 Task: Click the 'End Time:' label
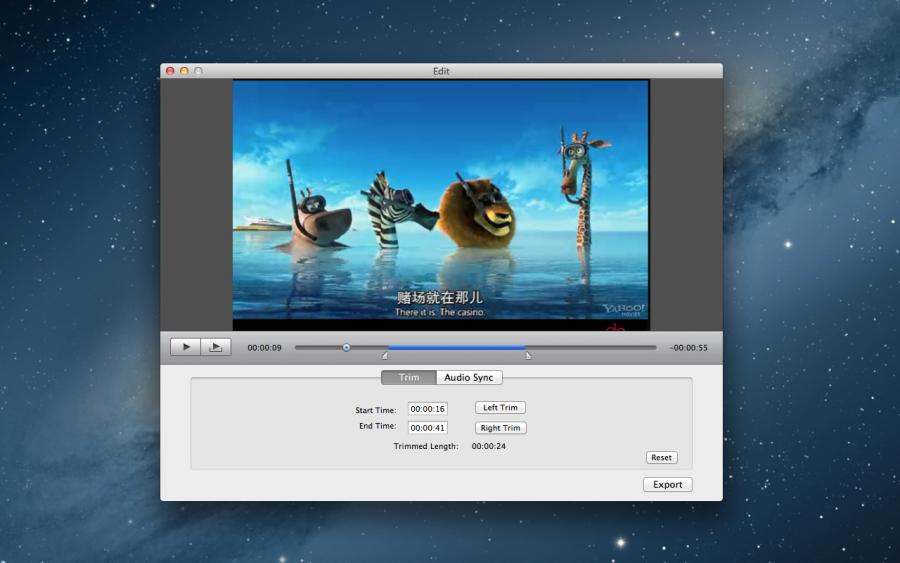click(377, 426)
